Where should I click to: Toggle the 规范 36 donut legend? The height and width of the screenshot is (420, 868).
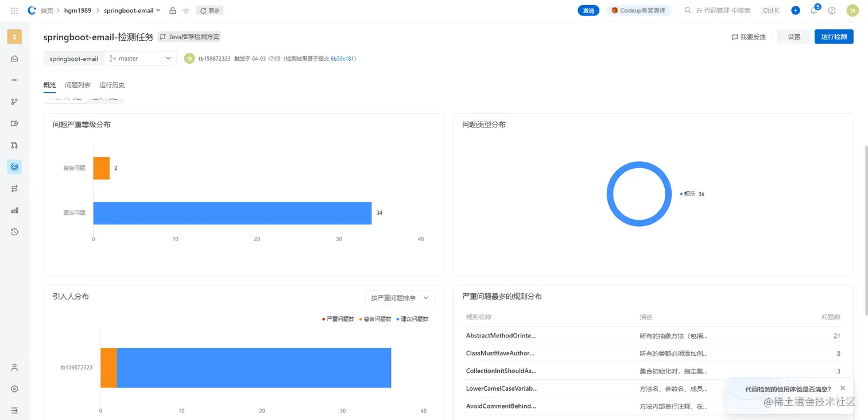tap(692, 194)
